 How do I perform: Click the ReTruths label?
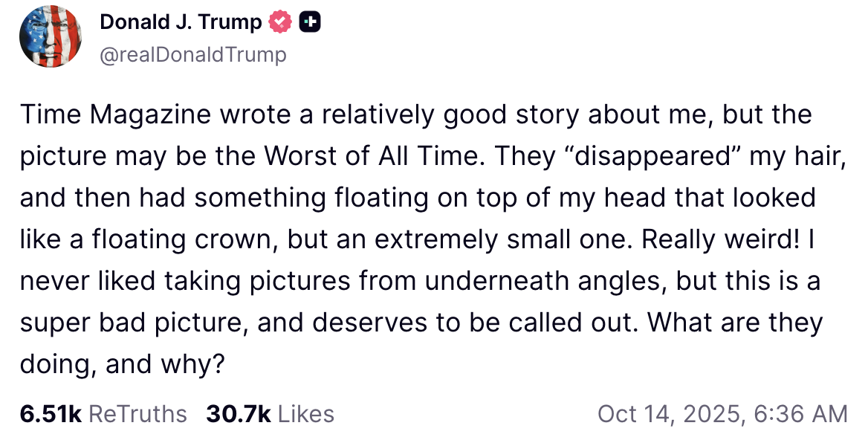point(137,414)
